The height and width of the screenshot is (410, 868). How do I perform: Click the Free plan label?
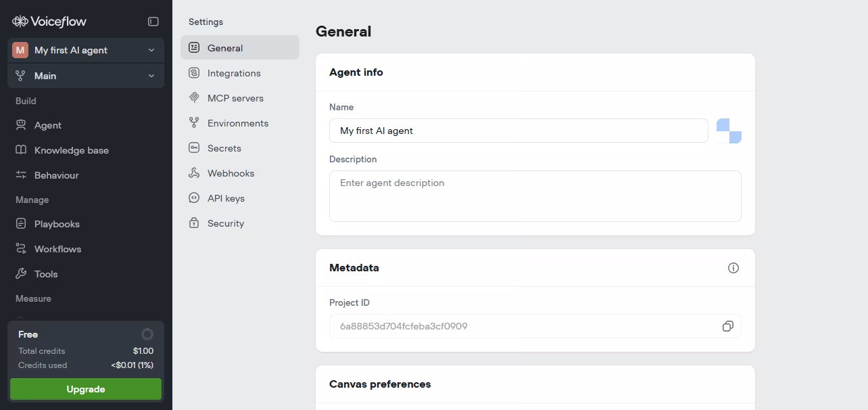(x=28, y=334)
